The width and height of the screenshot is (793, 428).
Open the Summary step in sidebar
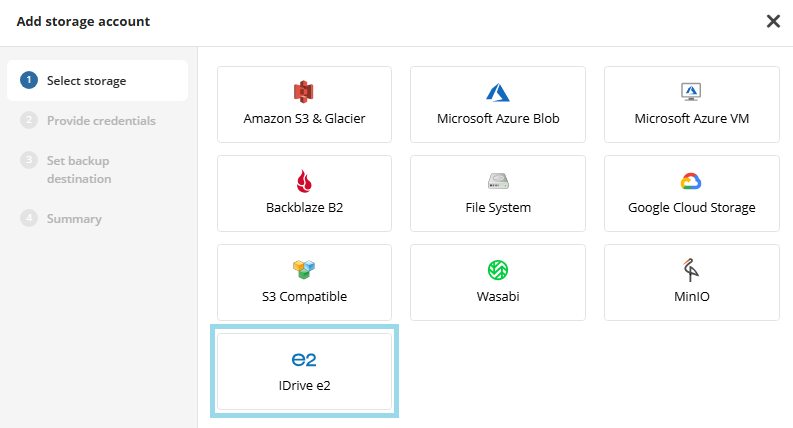tap(74, 218)
